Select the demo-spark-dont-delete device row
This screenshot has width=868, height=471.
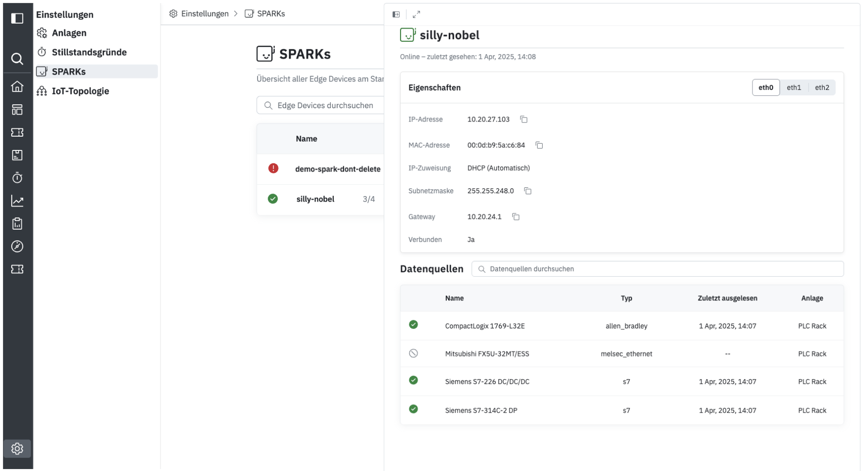337,169
